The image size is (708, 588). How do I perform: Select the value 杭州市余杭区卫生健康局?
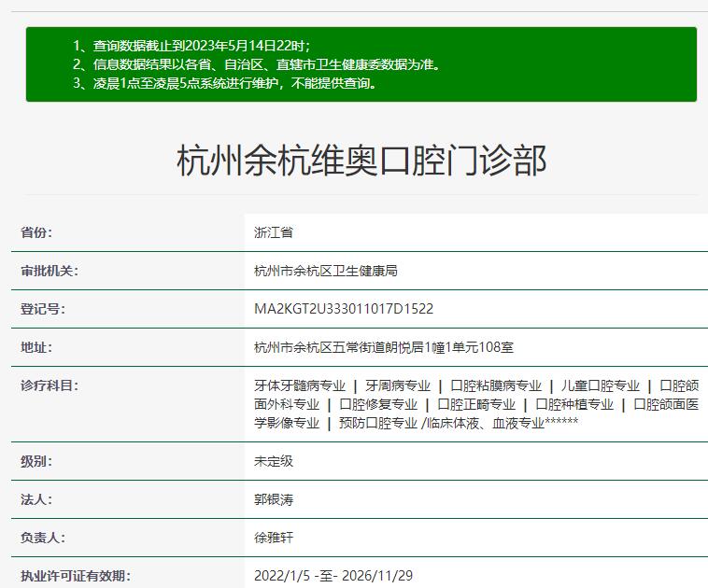coord(326,271)
